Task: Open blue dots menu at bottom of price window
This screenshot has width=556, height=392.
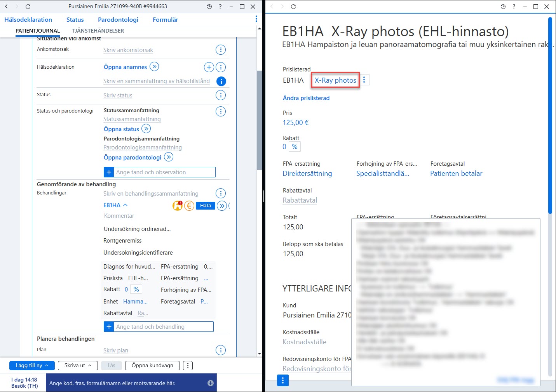Action: coord(283,380)
